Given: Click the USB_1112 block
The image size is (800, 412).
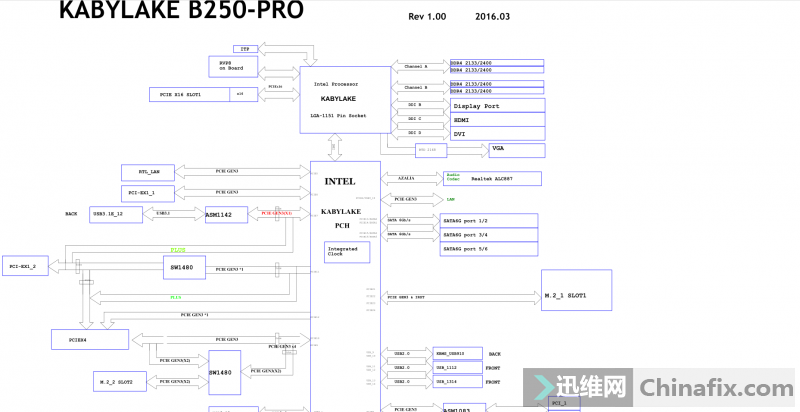Looking at the screenshot, I should [458, 367].
